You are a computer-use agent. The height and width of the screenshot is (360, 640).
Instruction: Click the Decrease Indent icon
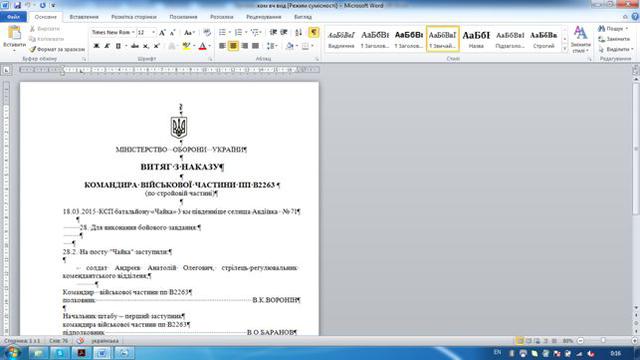(x=273, y=32)
